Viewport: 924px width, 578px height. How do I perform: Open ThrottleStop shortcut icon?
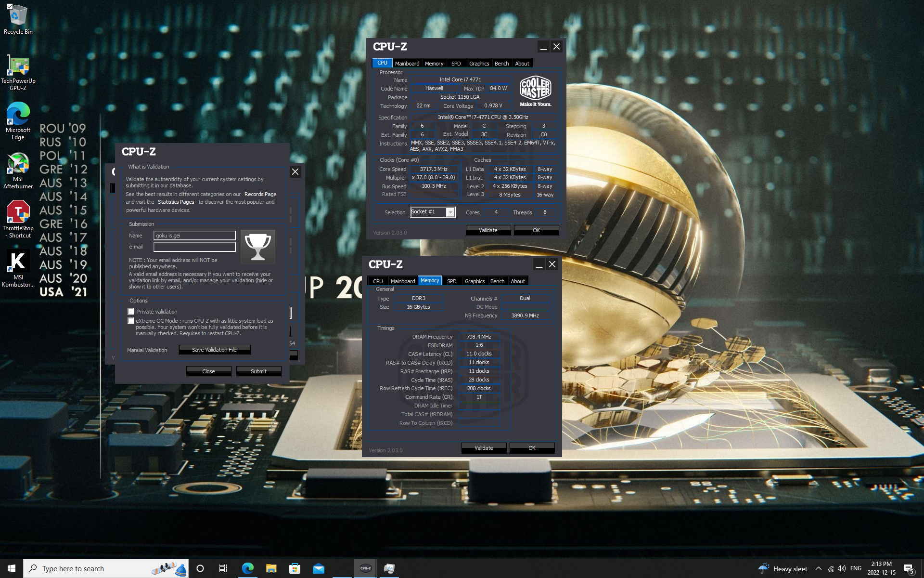(x=18, y=219)
